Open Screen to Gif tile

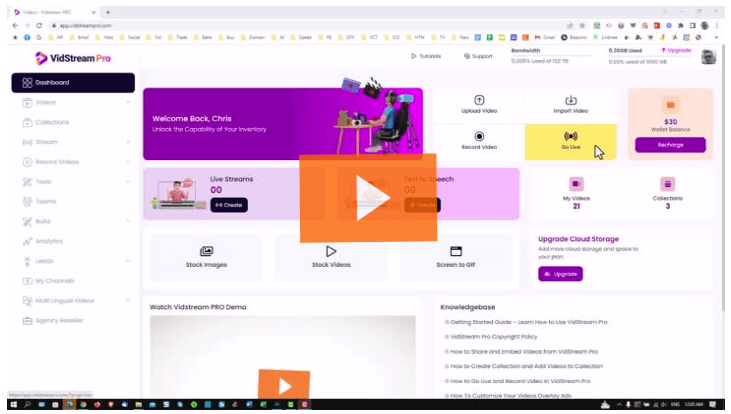tap(456, 257)
